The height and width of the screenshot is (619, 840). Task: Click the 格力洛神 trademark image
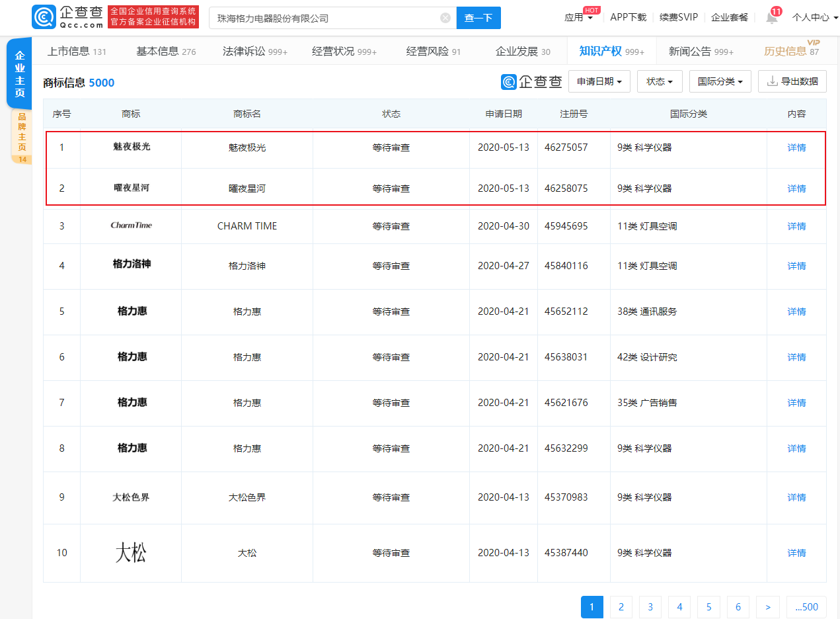[x=132, y=264]
